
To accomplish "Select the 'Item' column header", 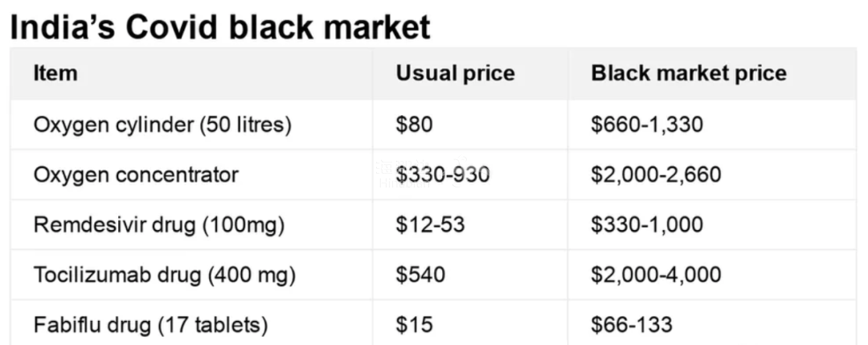I will tap(55, 73).
